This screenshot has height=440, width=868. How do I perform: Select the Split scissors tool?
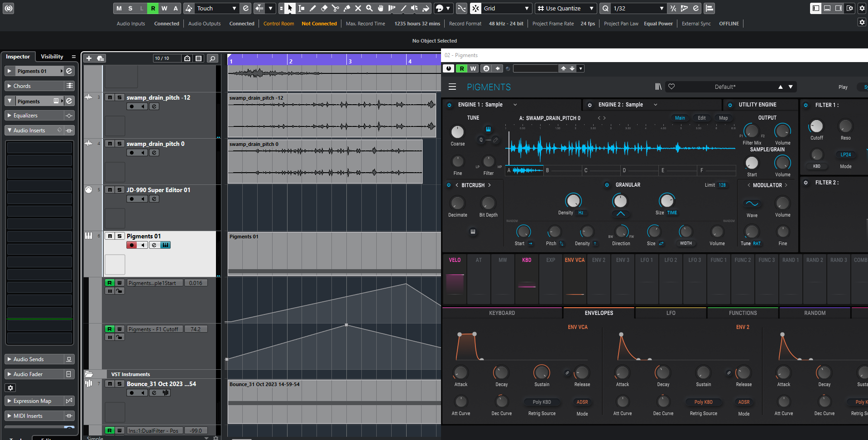pyautogui.click(x=336, y=8)
